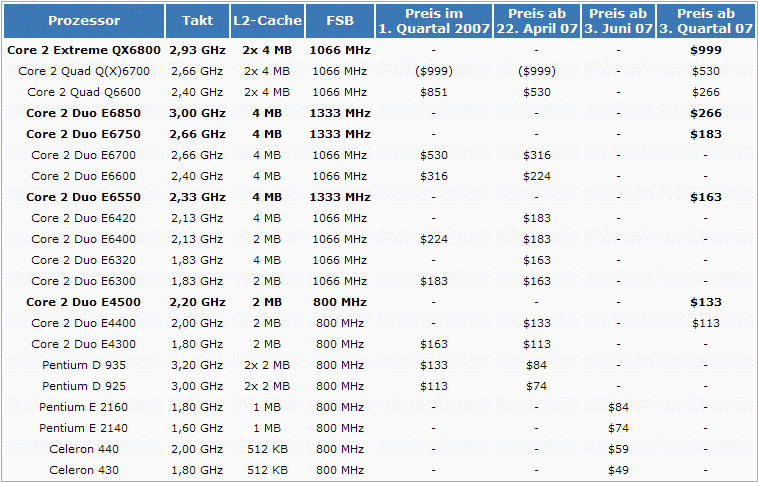Click the $59 price for Celeron 440
The image size is (758, 482).
(618, 449)
